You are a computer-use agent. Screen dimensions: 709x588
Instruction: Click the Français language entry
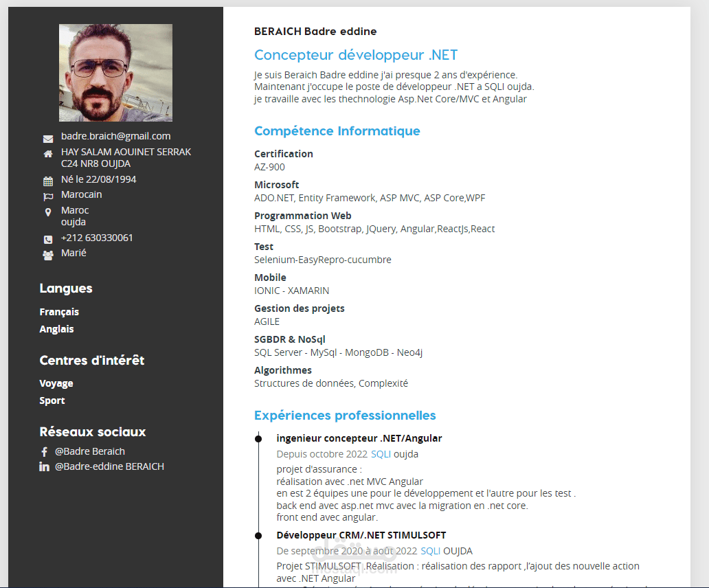point(59,312)
